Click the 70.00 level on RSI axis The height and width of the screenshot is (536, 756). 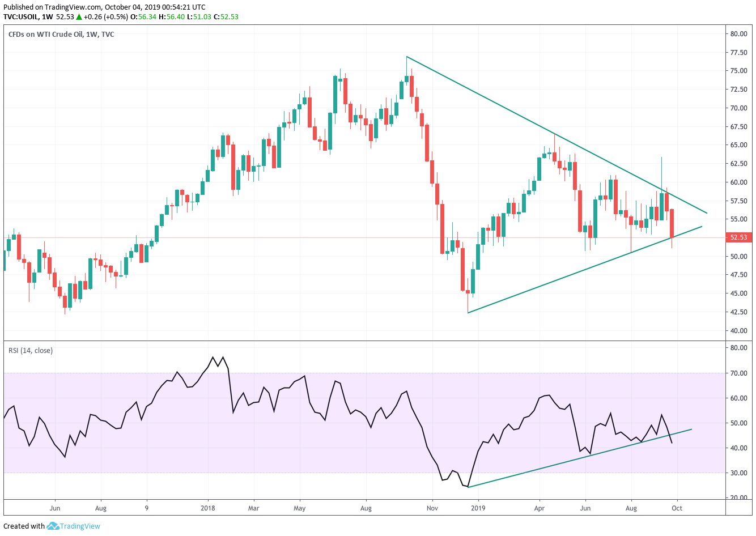pyautogui.click(x=738, y=373)
